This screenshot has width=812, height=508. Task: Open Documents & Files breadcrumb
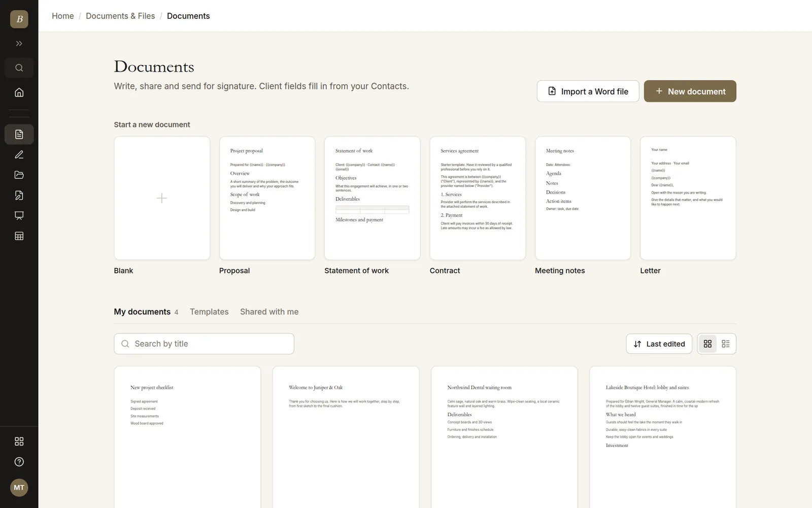[x=120, y=16]
